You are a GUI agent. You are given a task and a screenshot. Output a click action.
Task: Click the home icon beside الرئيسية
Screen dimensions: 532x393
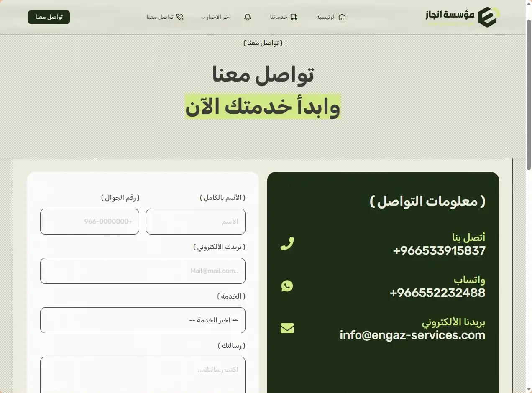click(x=342, y=17)
